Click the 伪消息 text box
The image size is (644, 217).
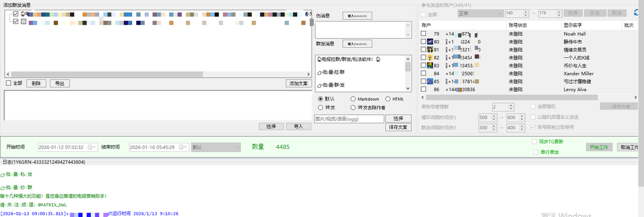[x=362, y=29]
